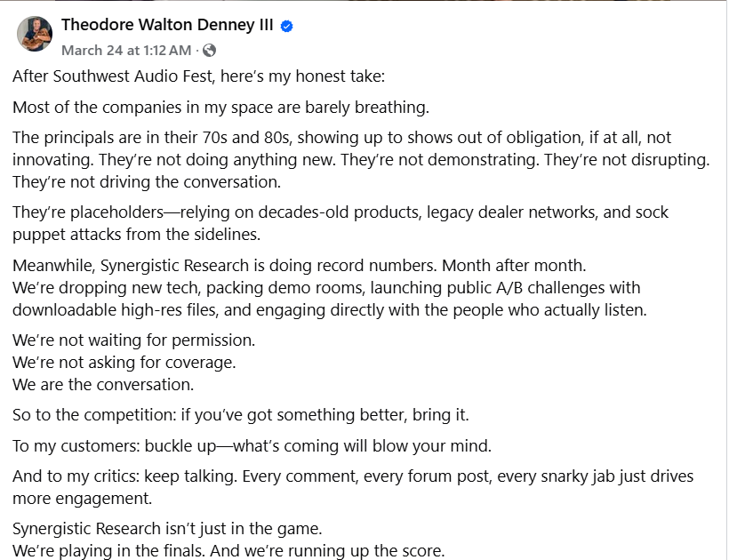The width and height of the screenshot is (737, 560).
Task: Click the line 'After Southwest Audio Fest, here's my honest take'
Action: pyautogui.click(x=199, y=76)
